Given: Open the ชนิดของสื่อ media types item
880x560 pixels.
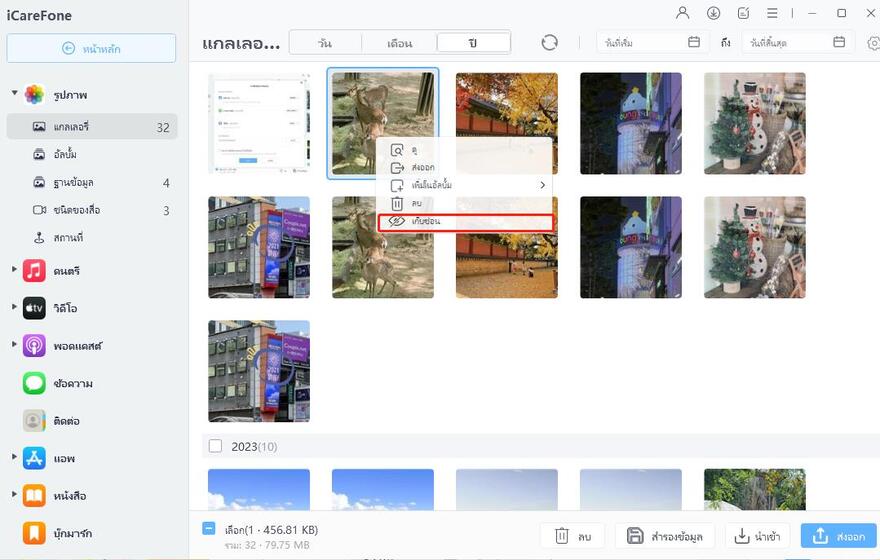Looking at the screenshot, I should coord(92,210).
